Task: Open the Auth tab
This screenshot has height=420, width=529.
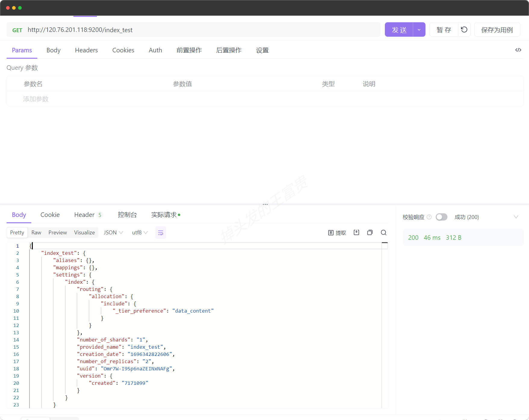Action: tap(155, 50)
